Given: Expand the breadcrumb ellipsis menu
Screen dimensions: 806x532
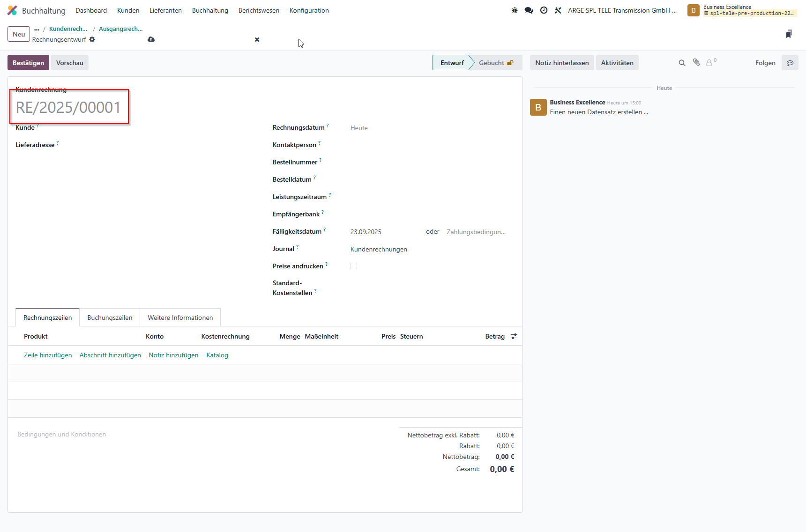Looking at the screenshot, I should 37,29.
